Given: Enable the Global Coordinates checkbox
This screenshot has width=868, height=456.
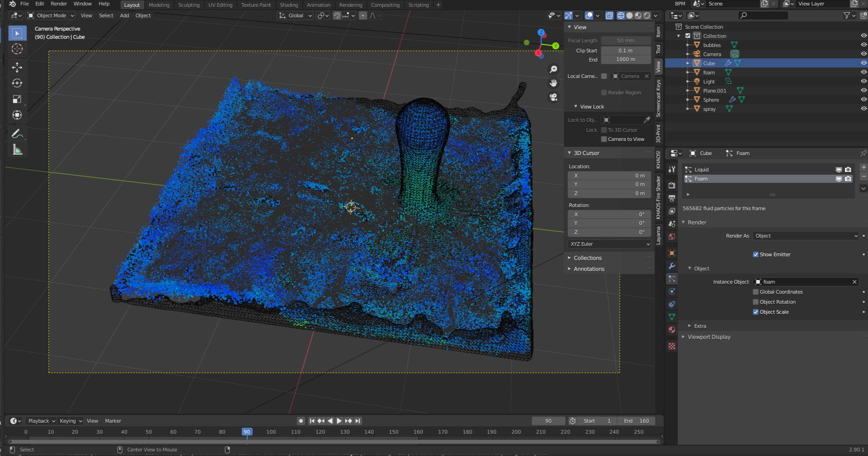Looking at the screenshot, I should [755, 292].
